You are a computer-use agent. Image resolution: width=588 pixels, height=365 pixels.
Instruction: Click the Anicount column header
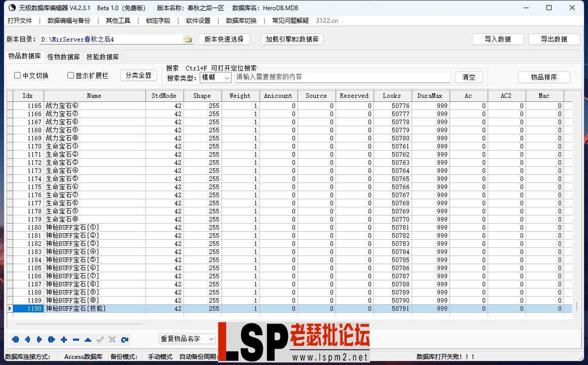tap(279, 96)
